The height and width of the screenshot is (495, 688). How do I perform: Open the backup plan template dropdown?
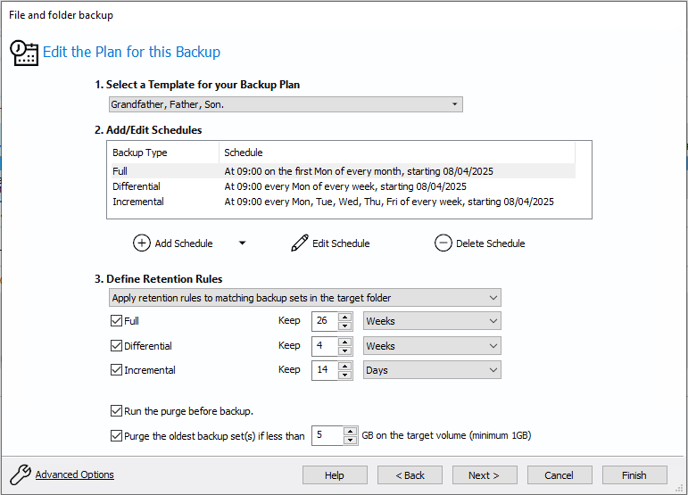point(286,104)
